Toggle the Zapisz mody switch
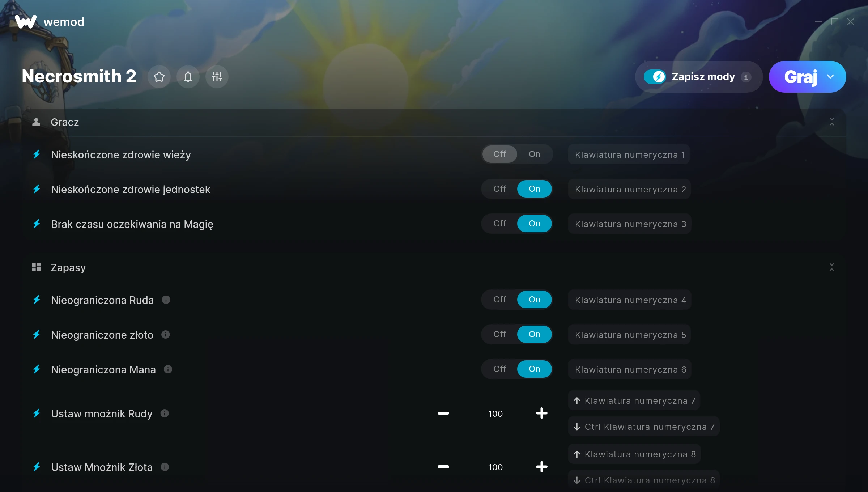This screenshot has height=492, width=868. point(655,77)
